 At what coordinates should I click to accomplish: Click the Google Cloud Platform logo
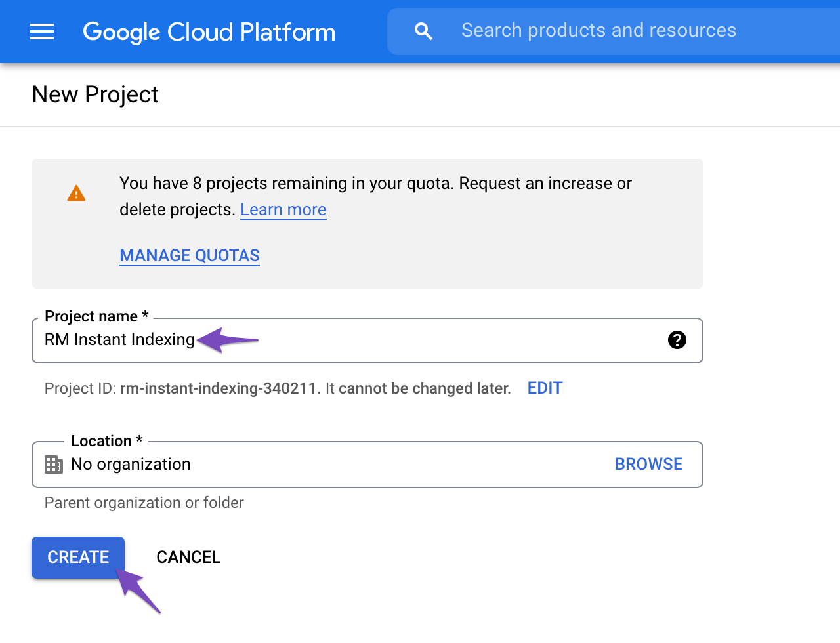209,31
